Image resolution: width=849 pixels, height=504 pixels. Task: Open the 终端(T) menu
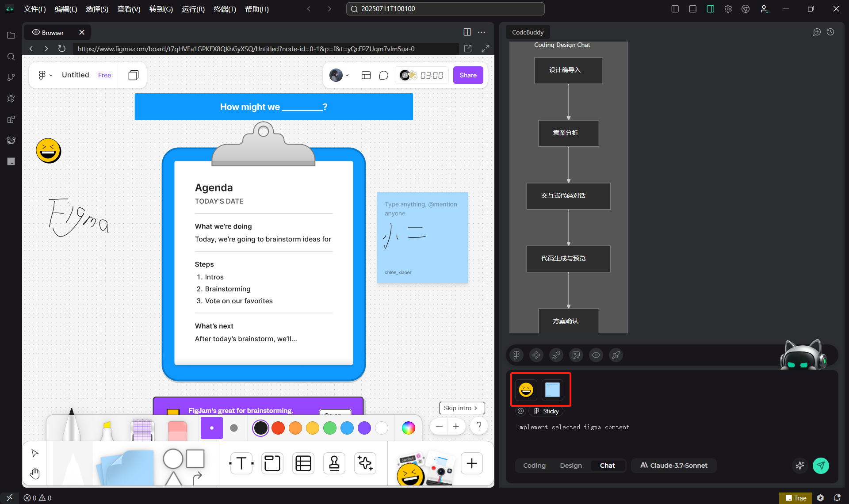(225, 9)
